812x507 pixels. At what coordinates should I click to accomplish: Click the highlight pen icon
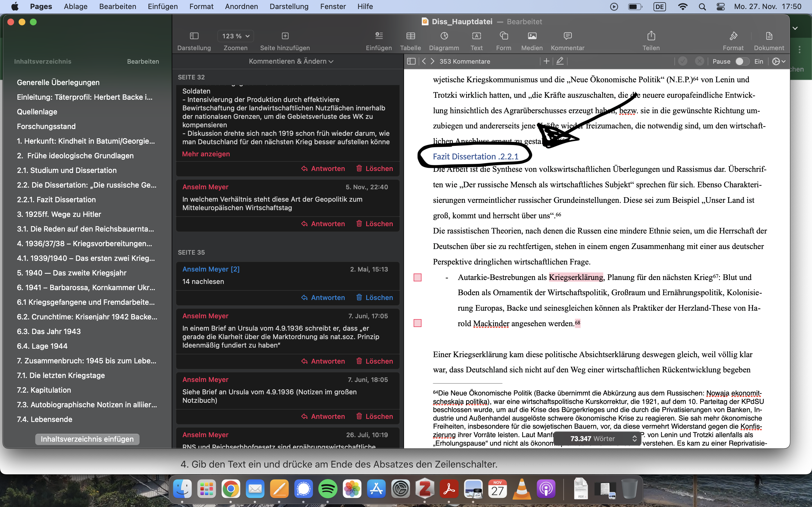tap(560, 61)
